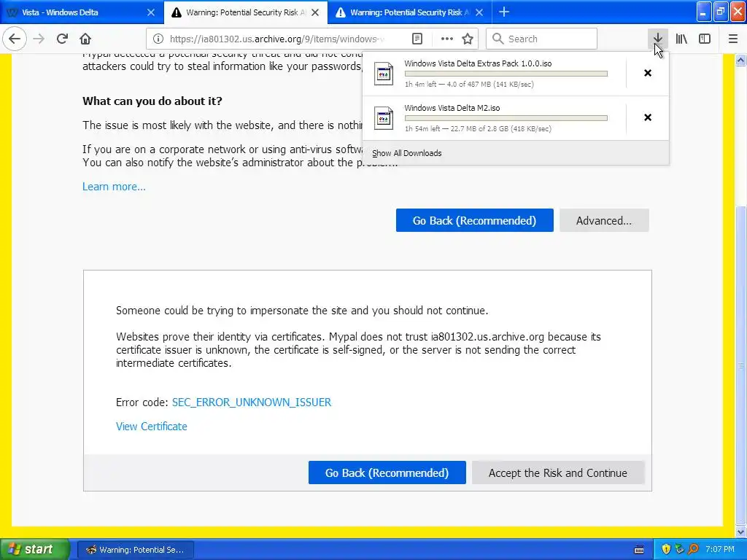747x560 pixels.
Task: Close the third security warning tab
Action: tap(479, 12)
